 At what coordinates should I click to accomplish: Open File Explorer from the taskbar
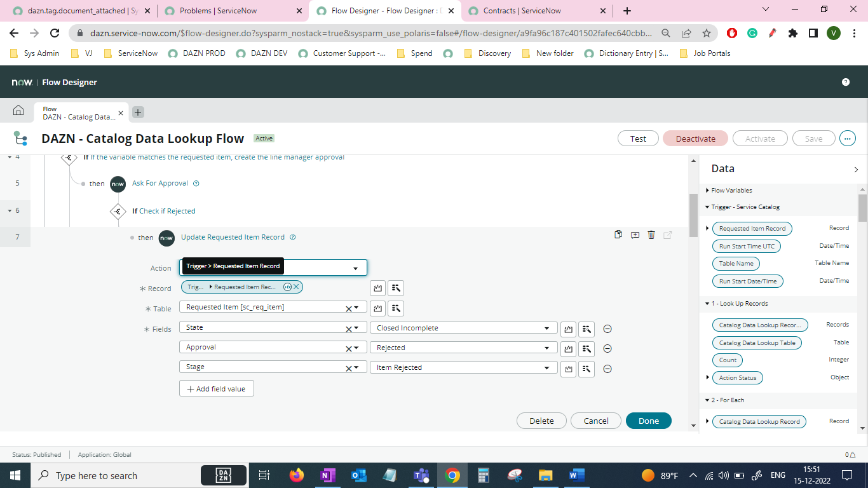pyautogui.click(x=545, y=475)
